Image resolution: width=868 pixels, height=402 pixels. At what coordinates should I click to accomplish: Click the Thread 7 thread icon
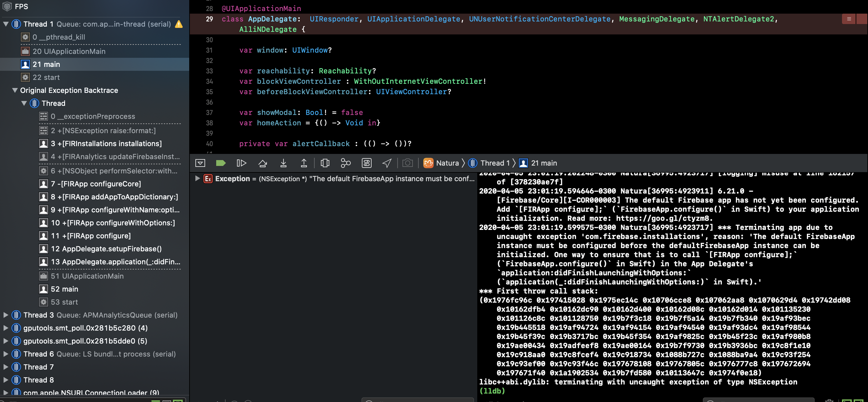tap(16, 367)
